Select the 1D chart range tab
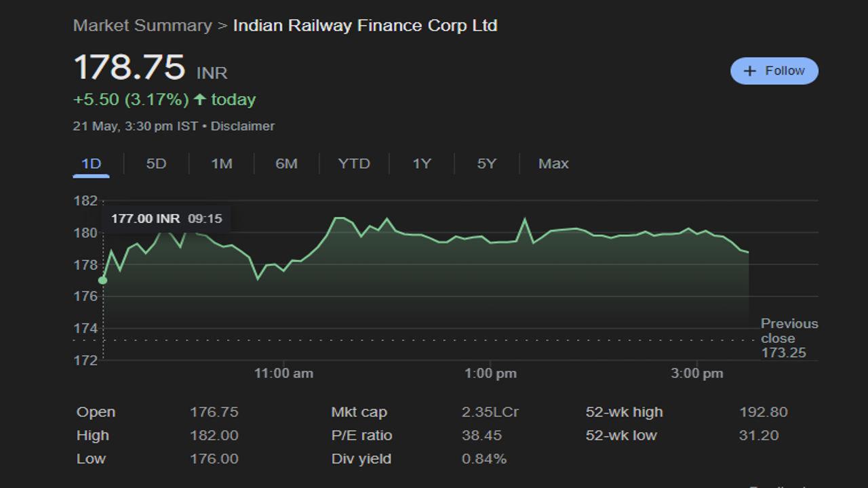Viewport: 868px width, 488px height. 91,163
